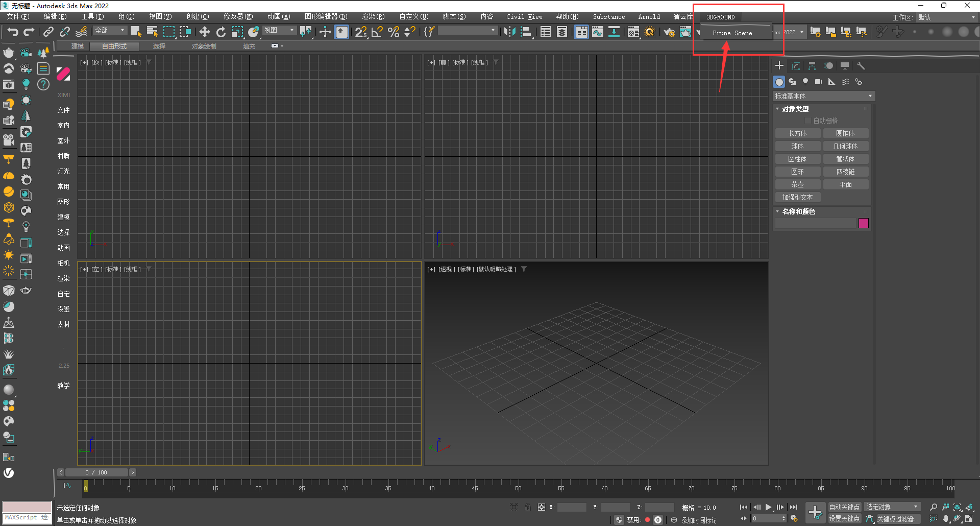This screenshot has height=526, width=980.
Task: Click the Undo arrow icon
Action: 12,32
